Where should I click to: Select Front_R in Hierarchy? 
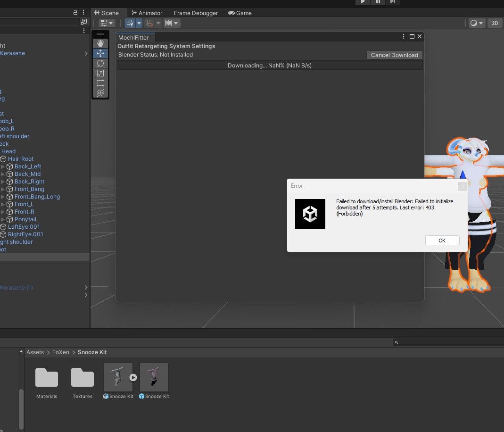pos(24,211)
